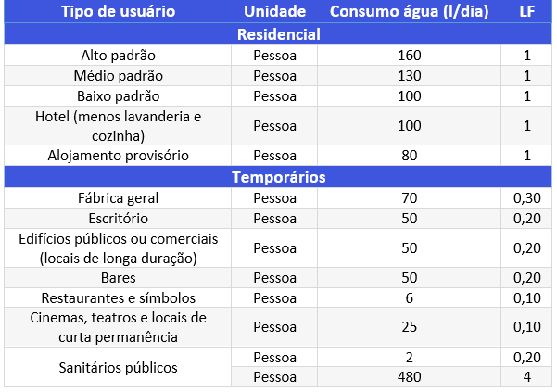
Task: Select the 160 consumption value
Action: (410, 56)
